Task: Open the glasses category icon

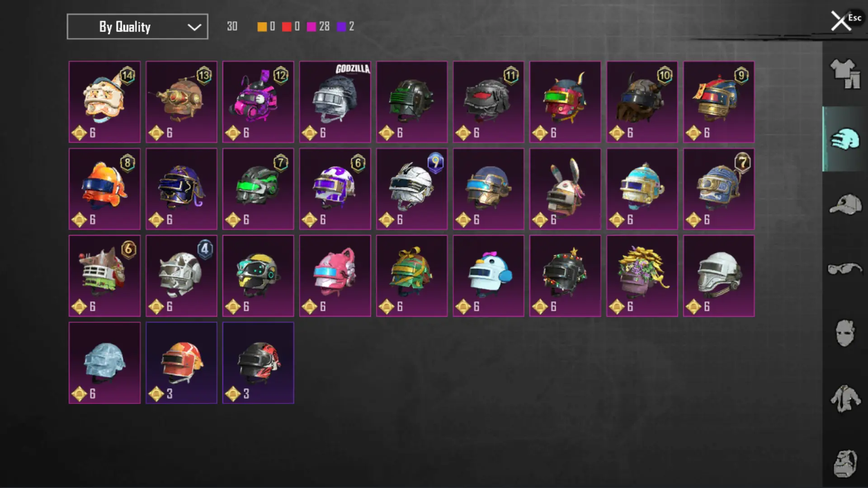Action: point(844,268)
